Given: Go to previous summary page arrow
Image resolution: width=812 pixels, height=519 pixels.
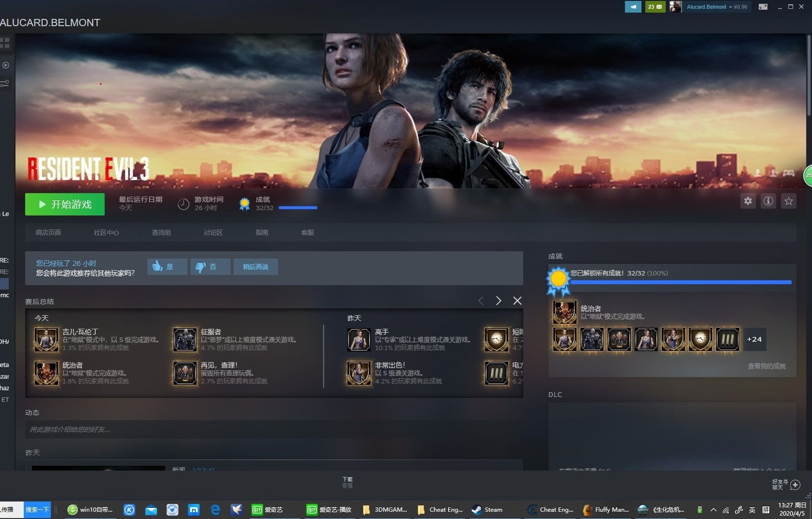Looking at the screenshot, I should click(x=481, y=301).
